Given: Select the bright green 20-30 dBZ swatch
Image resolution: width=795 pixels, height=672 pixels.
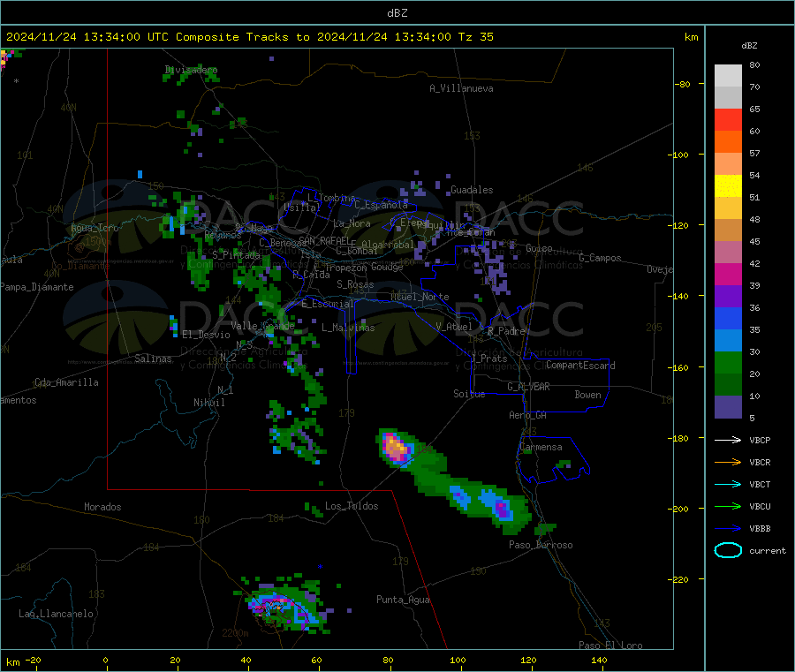Looking at the screenshot, I should pyautogui.click(x=728, y=362).
